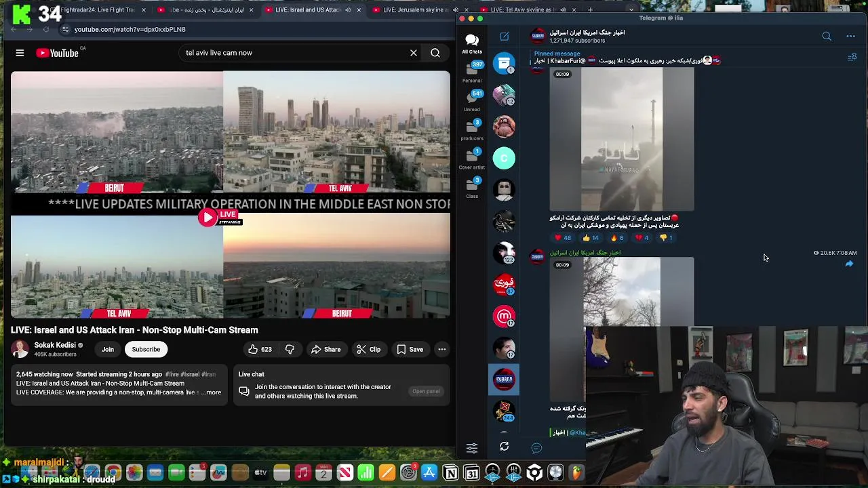Open Telegram settings sliders icon
Image resolution: width=868 pixels, height=488 pixels.
472,447
